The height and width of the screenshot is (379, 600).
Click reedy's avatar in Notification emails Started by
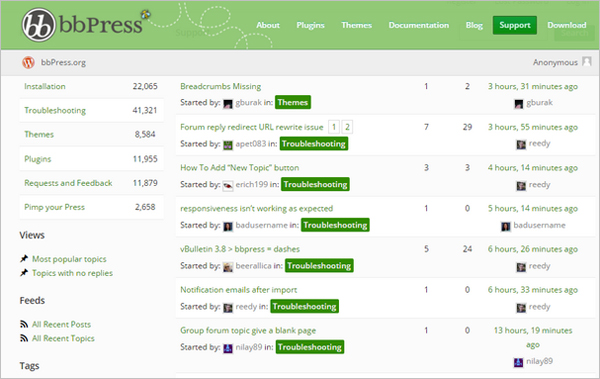228,307
